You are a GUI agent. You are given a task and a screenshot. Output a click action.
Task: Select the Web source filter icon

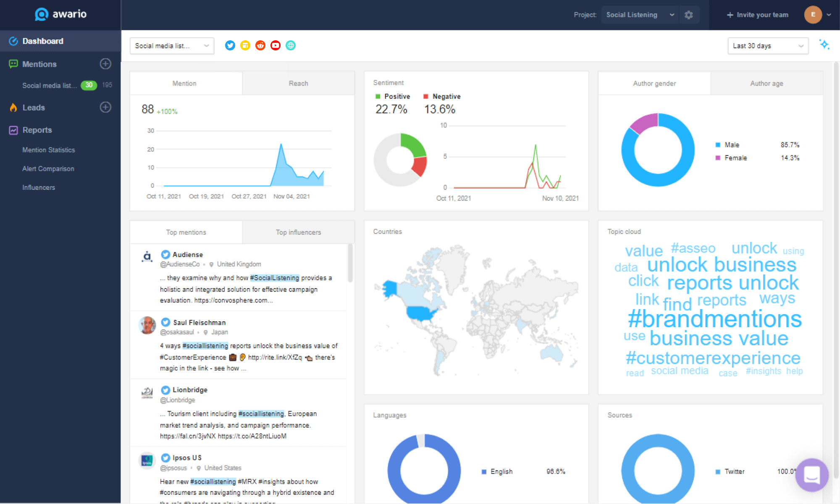290,45
